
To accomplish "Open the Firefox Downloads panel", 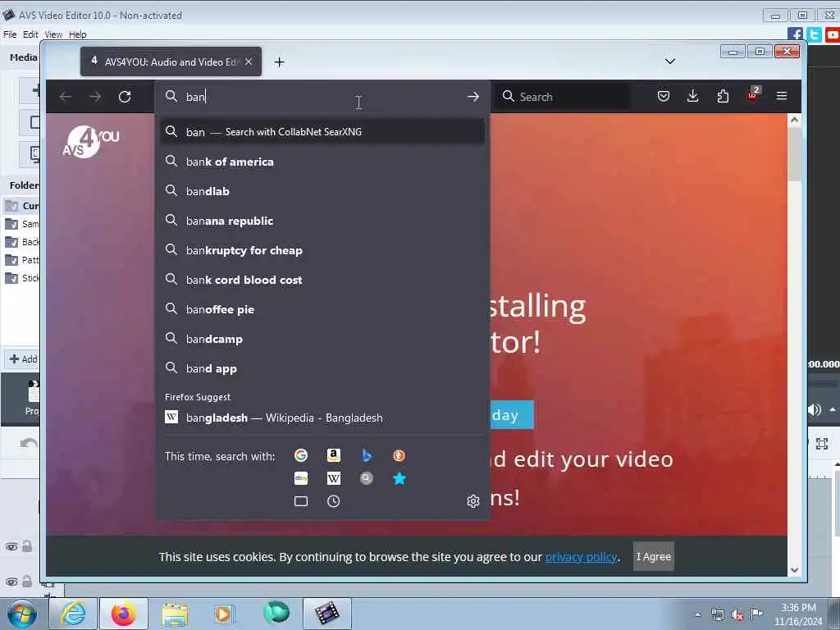I will pos(692,97).
